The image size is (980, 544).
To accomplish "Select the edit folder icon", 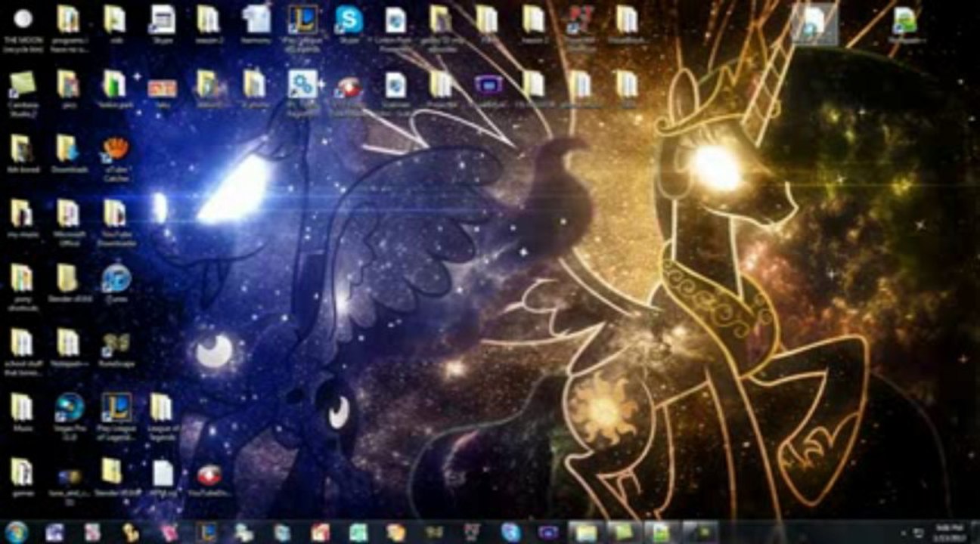I will pos(115,19).
